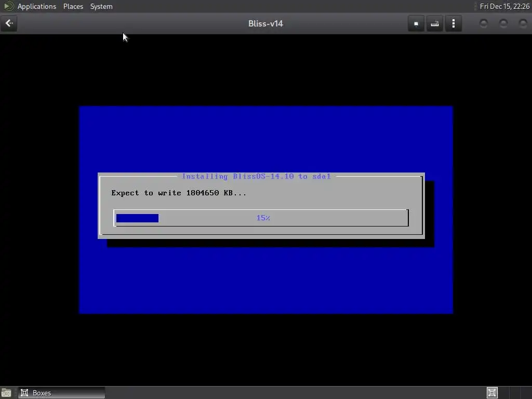Click the last round window control button

pos(523,23)
